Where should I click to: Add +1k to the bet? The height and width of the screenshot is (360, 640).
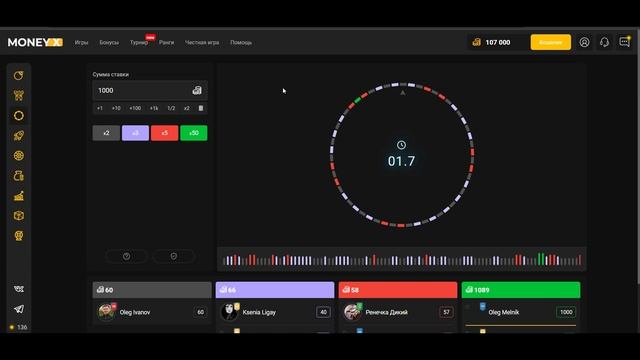[x=154, y=108]
